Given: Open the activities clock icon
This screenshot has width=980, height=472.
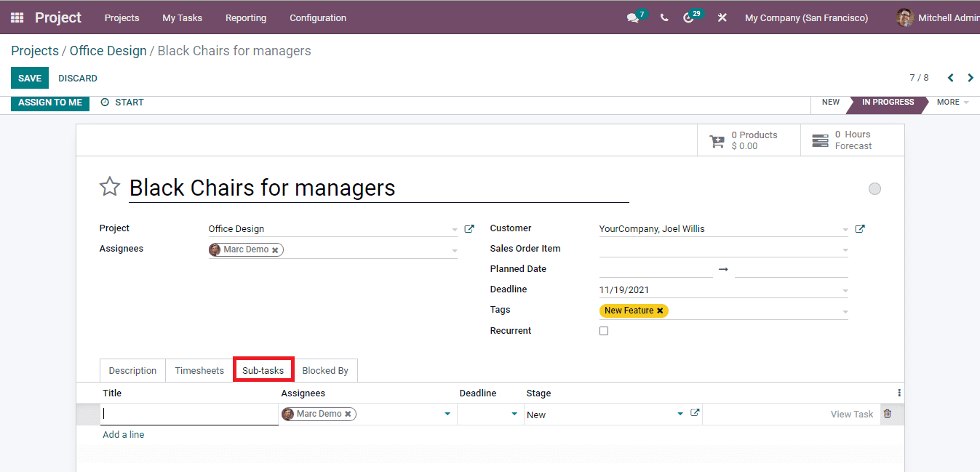Looking at the screenshot, I should coord(688,17).
